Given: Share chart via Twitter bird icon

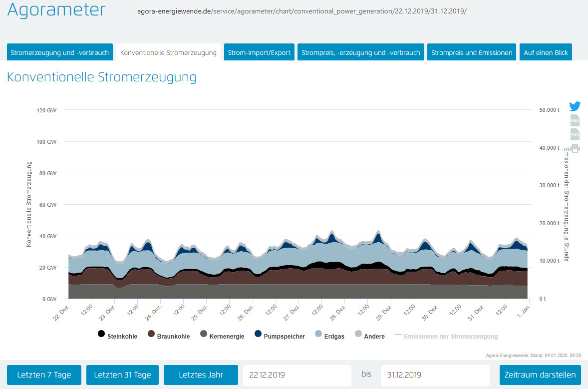Looking at the screenshot, I should coord(575,106).
